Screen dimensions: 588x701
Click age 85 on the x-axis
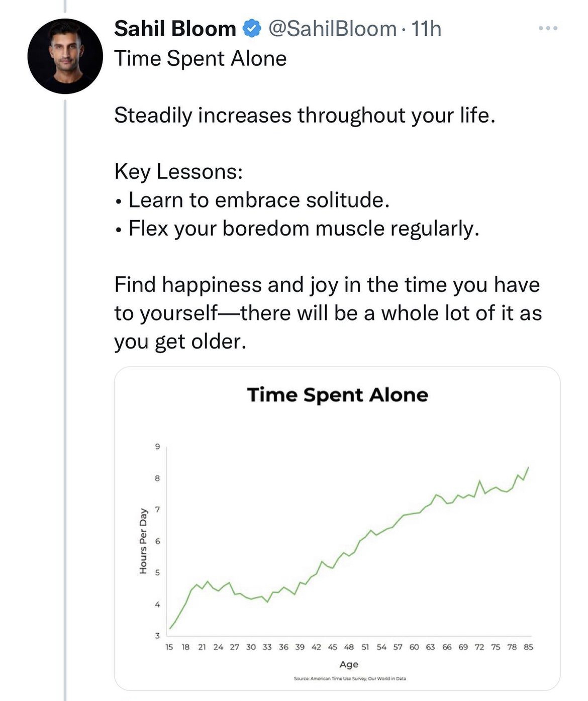coord(528,647)
